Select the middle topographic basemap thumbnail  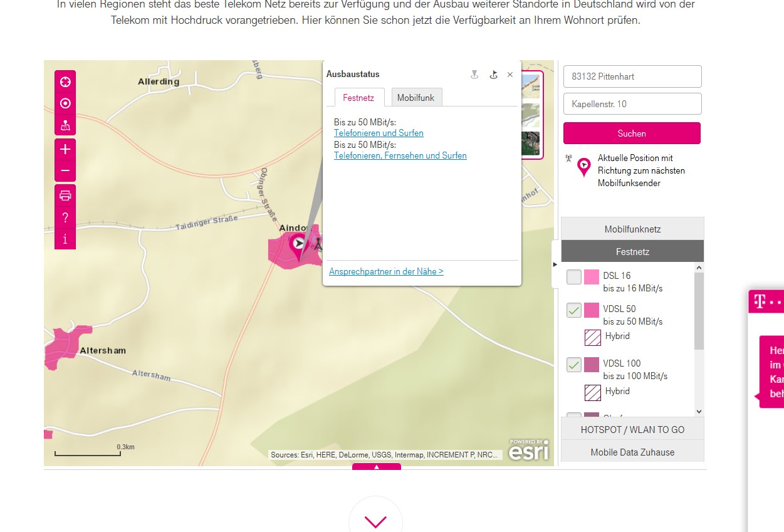click(531, 115)
